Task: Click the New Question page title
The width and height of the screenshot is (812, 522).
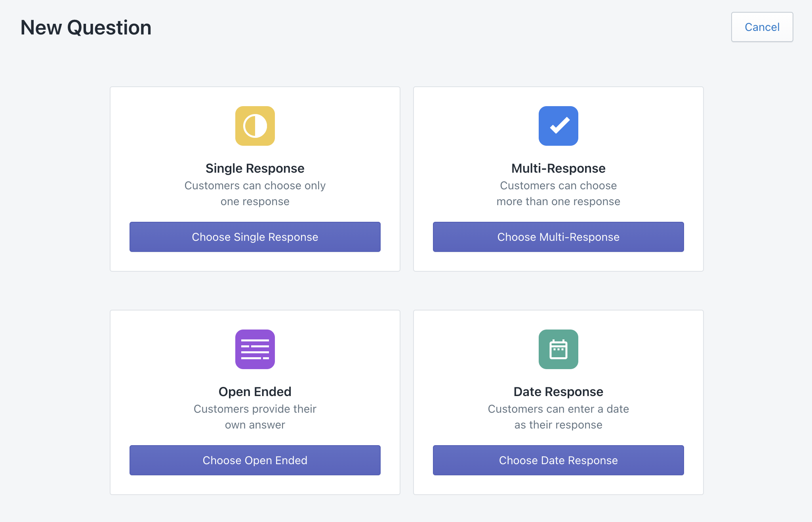Action: tap(86, 28)
